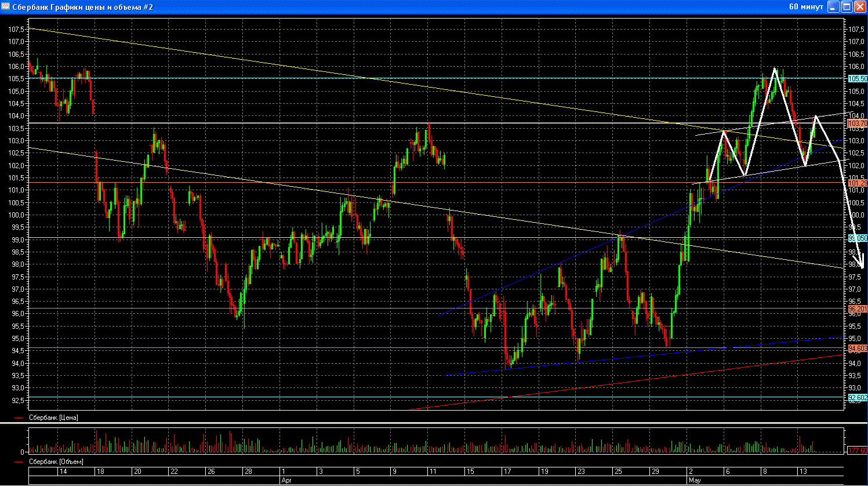Click the 177.60 volume value tag

point(857,451)
